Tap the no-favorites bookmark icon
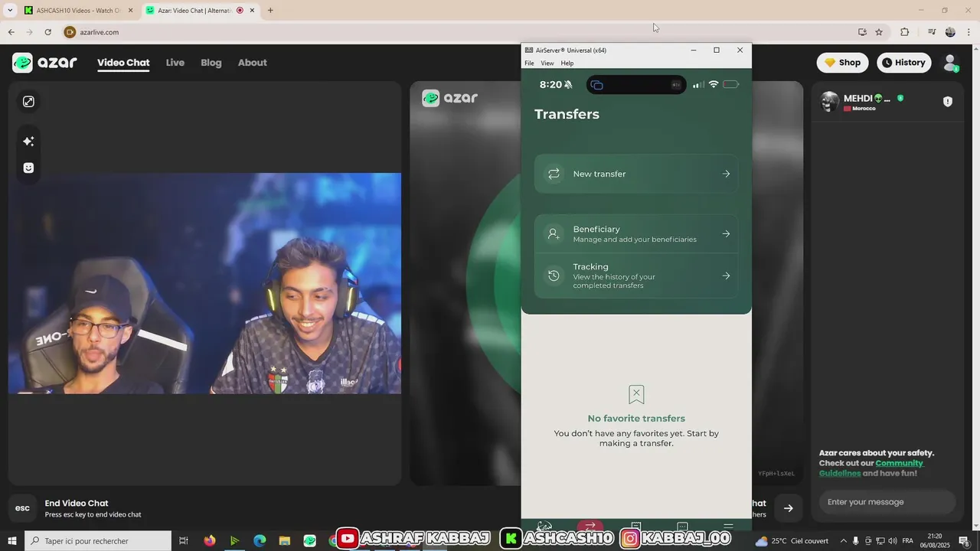980x551 pixels. [x=636, y=395]
